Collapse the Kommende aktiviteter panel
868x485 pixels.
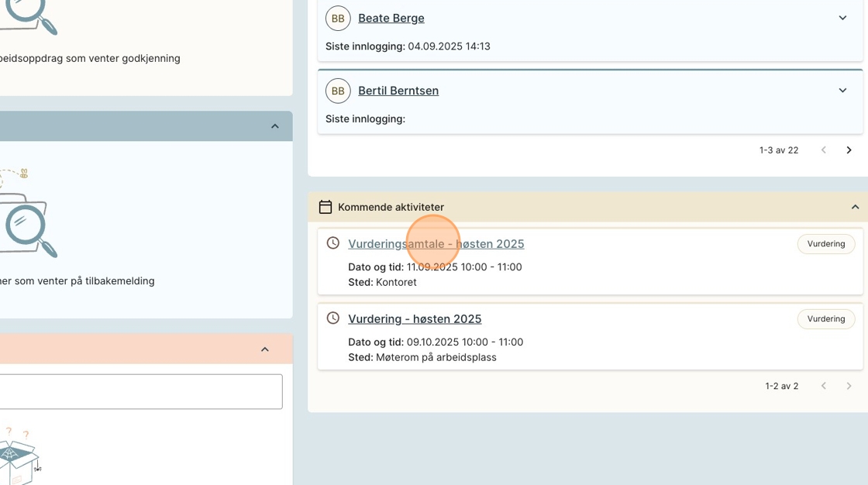point(855,207)
